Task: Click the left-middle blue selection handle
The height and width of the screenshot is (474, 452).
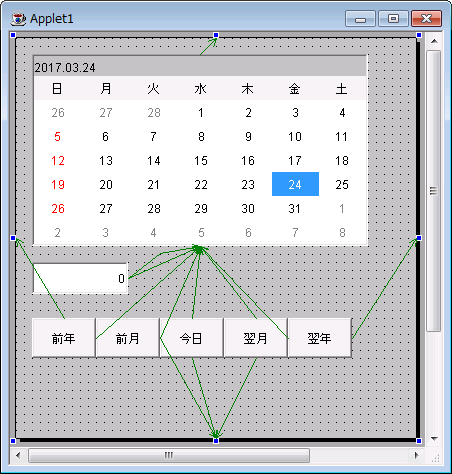Action: pyautogui.click(x=13, y=238)
